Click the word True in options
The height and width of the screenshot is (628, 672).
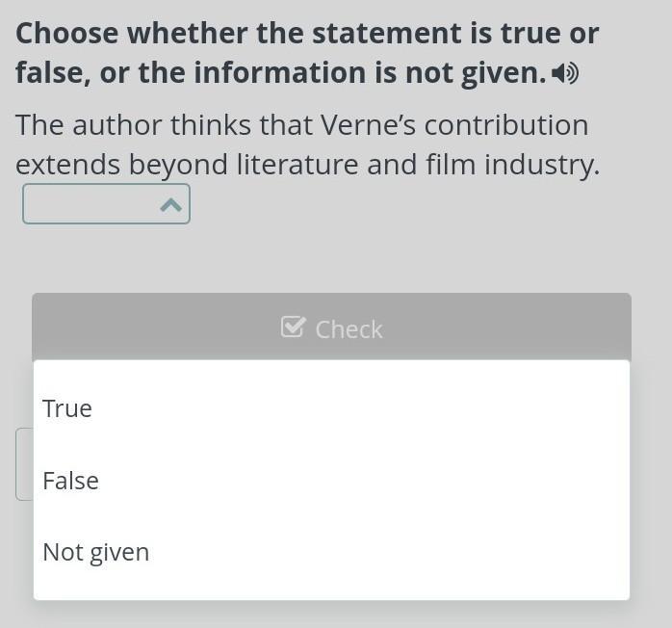67,408
